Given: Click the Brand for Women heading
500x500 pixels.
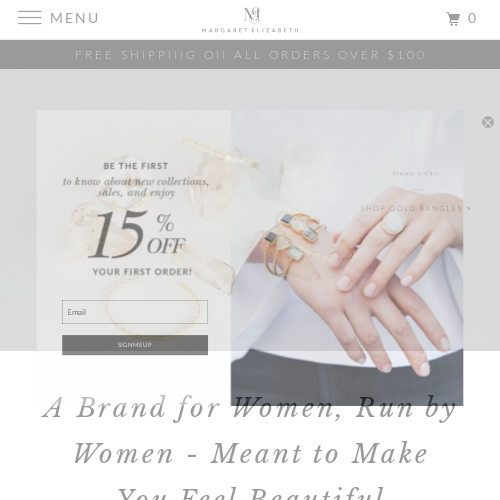Looking at the screenshot, I should pos(250,448).
